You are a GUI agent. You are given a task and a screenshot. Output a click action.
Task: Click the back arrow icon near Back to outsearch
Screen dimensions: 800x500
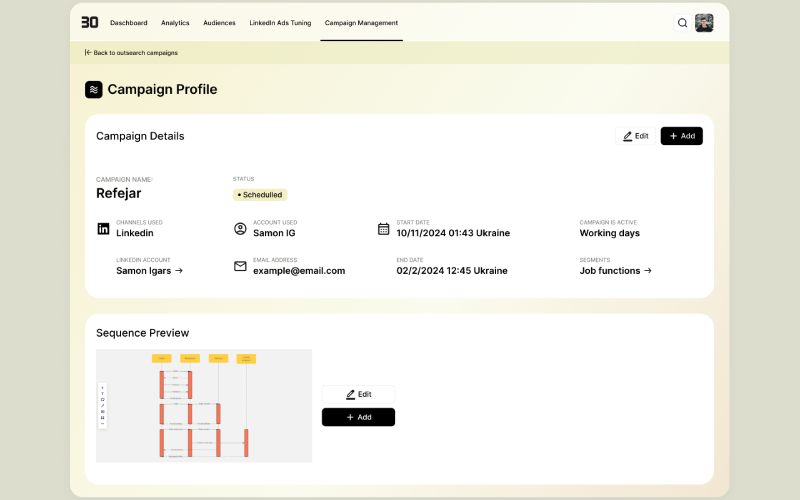click(x=88, y=53)
